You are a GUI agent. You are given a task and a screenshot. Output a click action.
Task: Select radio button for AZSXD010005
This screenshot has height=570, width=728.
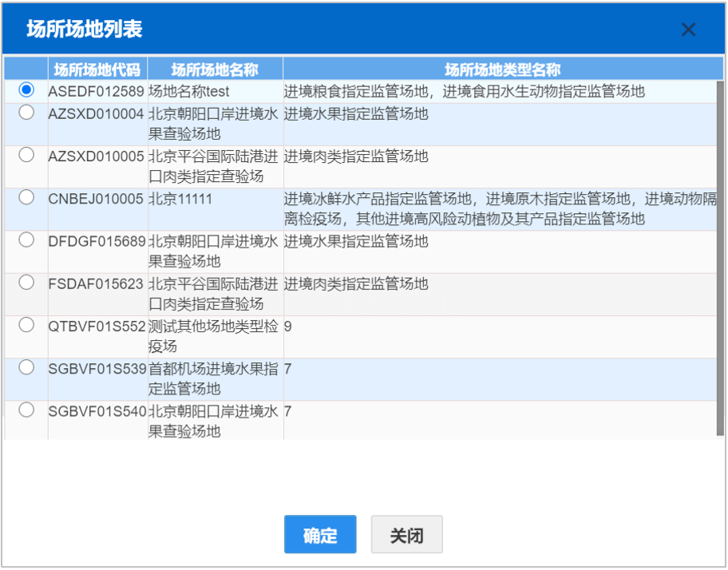point(26,155)
